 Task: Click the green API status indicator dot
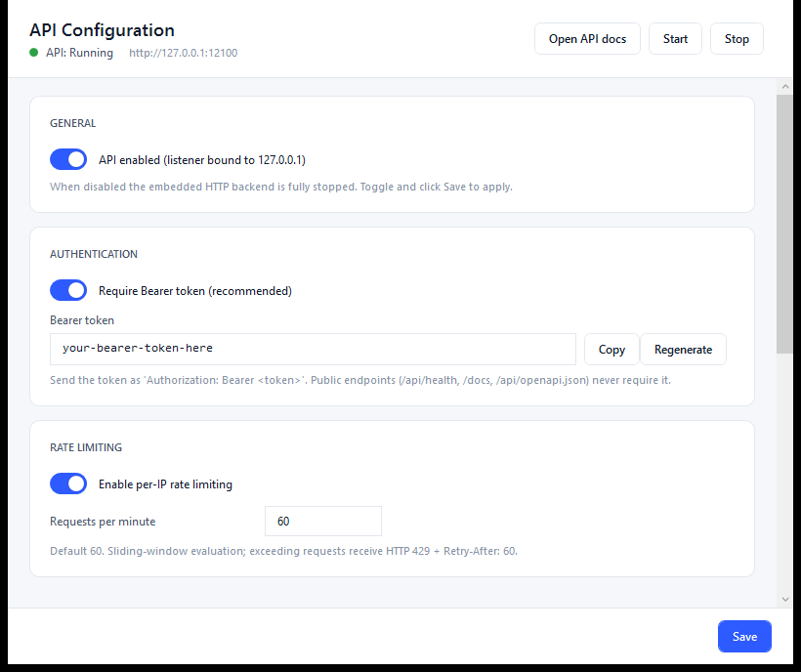(x=34, y=53)
